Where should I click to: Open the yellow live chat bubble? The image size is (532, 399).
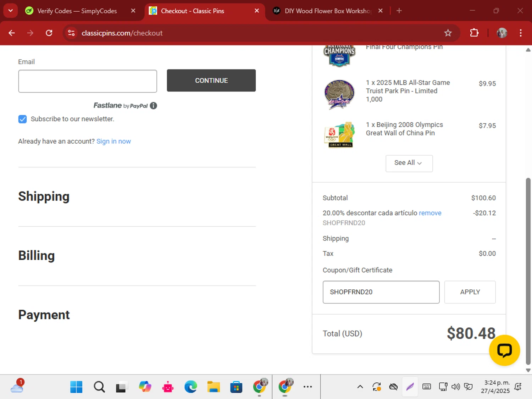(504, 350)
